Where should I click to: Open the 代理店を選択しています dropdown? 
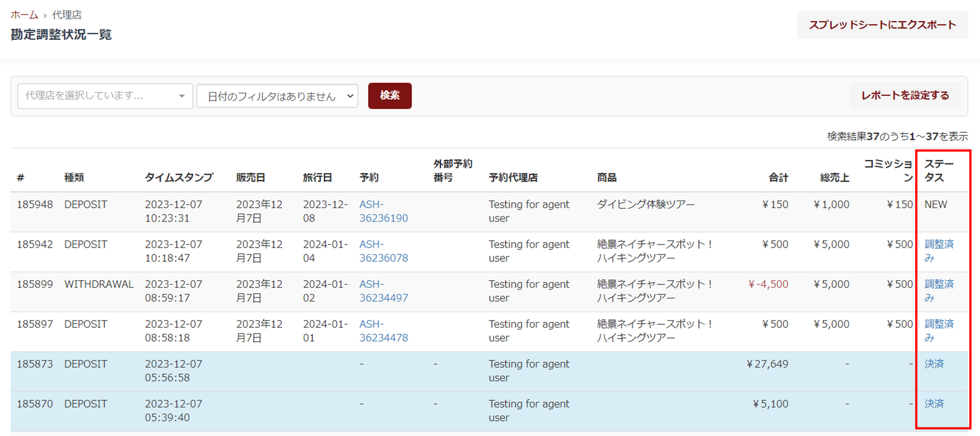[105, 96]
